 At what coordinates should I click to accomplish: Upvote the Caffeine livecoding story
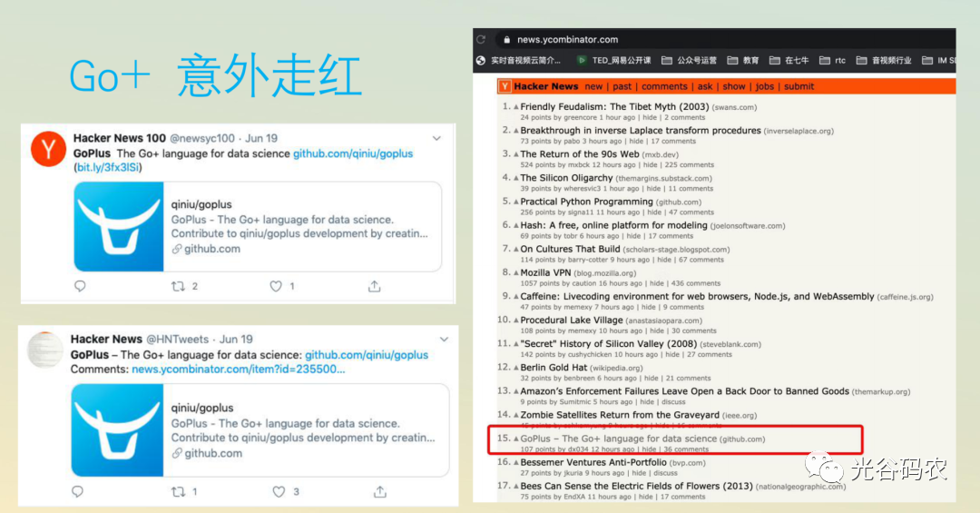coord(516,297)
